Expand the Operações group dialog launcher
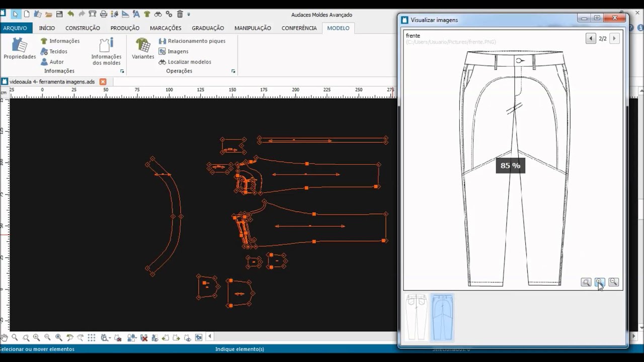Image resolution: width=644 pixels, height=362 pixels. pyautogui.click(x=233, y=71)
